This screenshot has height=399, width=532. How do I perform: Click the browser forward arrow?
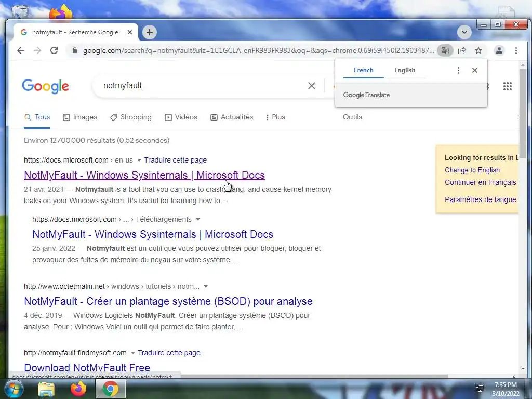point(37,50)
